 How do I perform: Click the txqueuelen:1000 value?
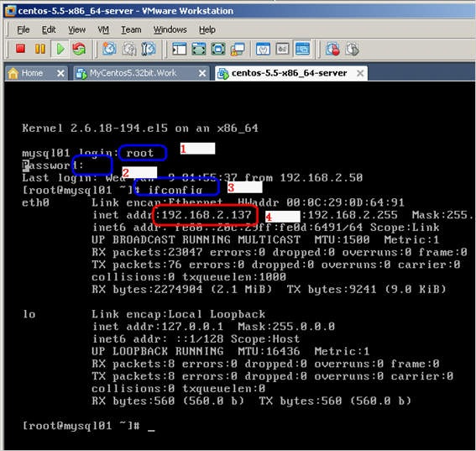pyautogui.click(x=234, y=276)
